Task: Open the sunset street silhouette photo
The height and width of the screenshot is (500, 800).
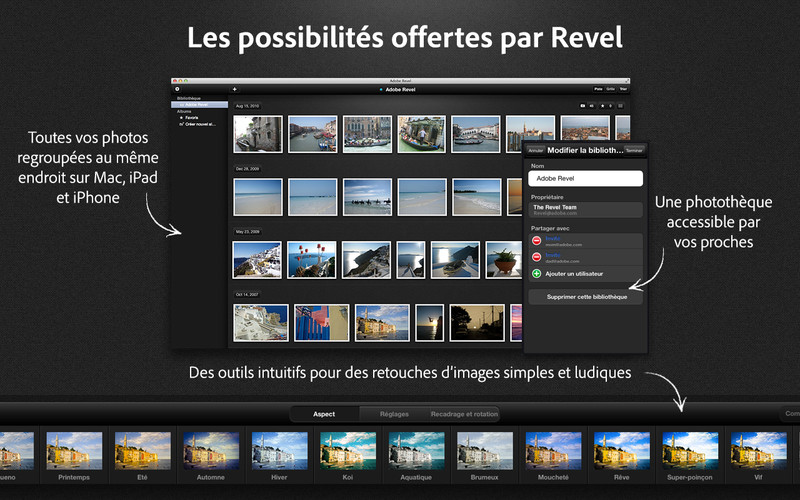Action: tap(477, 323)
